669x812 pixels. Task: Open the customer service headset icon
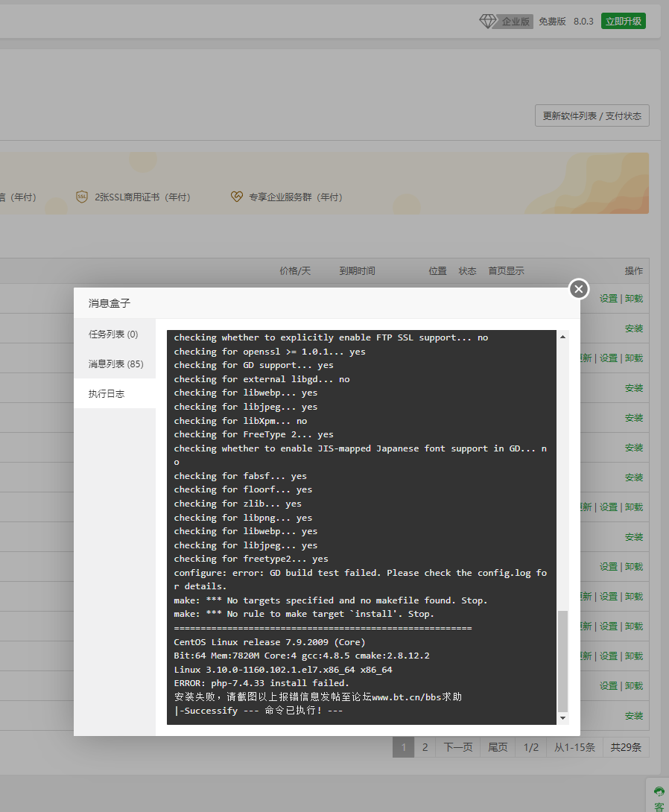click(x=659, y=792)
